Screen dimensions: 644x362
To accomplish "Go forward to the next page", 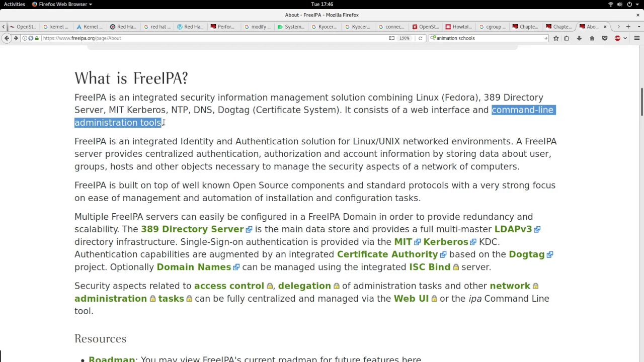I will pyautogui.click(x=16, y=38).
